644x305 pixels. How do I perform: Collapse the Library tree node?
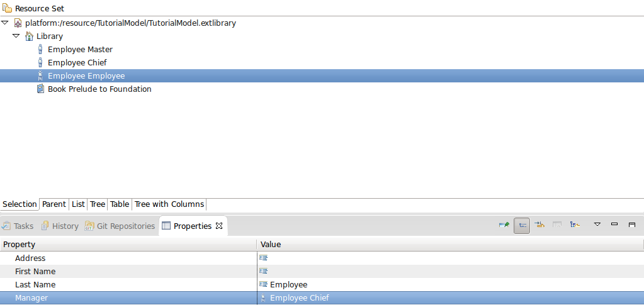click(x=16, y=36)
